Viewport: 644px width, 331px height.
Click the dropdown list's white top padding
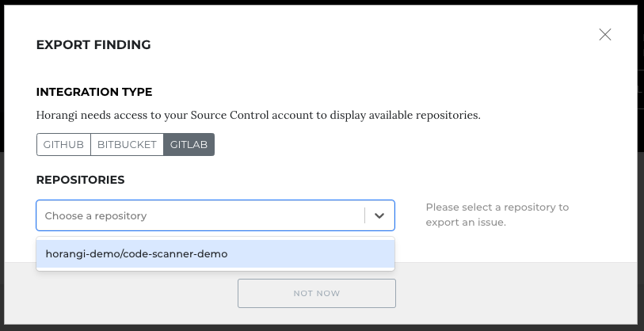pyautogui.click(x=215, y=238)
